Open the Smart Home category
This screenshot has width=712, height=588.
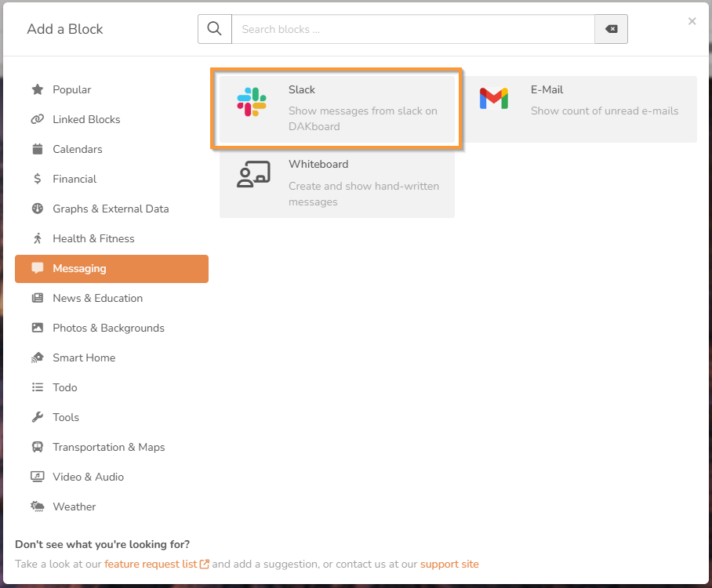[x=111, y=358]
